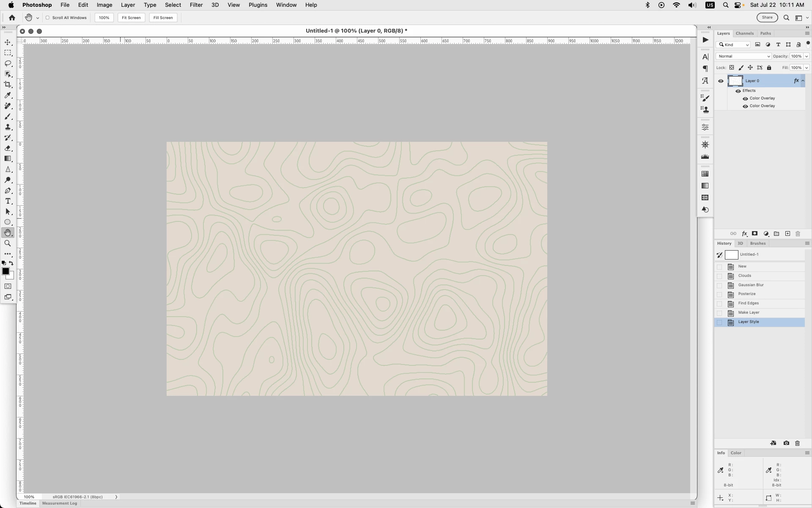Image resolution: width=812 pixels, height=508 pixels.
Task: Select the Eraser tool
Action: click(x=8, y=148)
